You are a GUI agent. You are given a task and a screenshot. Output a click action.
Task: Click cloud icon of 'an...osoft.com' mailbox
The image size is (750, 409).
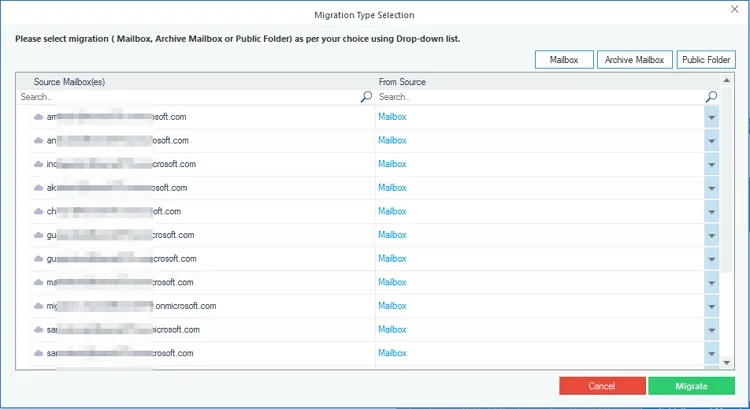pyautogui.click(x=38, y=140)
